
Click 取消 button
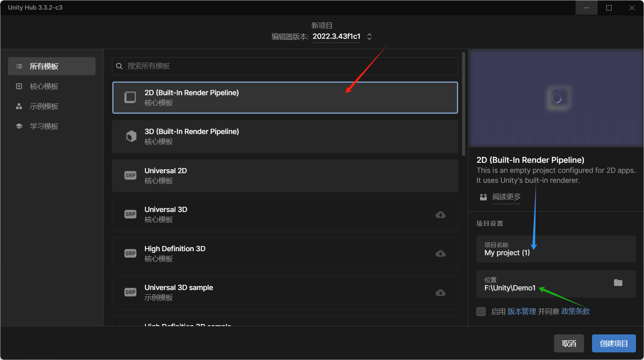point(569,344)
